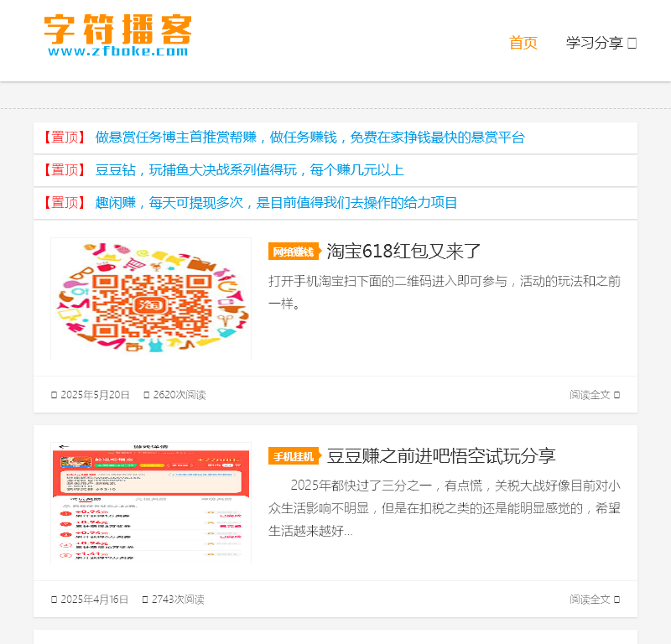This screenshot has width=671, height=644.
Task: Open the pinned 趣闲赚 每天可提现多次 post
Action: pos(276,203)
